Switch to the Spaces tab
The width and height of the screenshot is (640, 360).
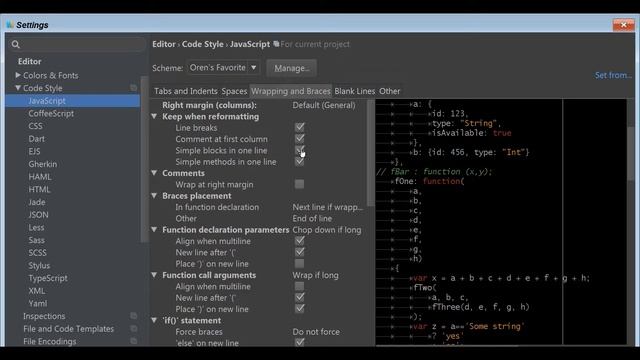[234, 91]
